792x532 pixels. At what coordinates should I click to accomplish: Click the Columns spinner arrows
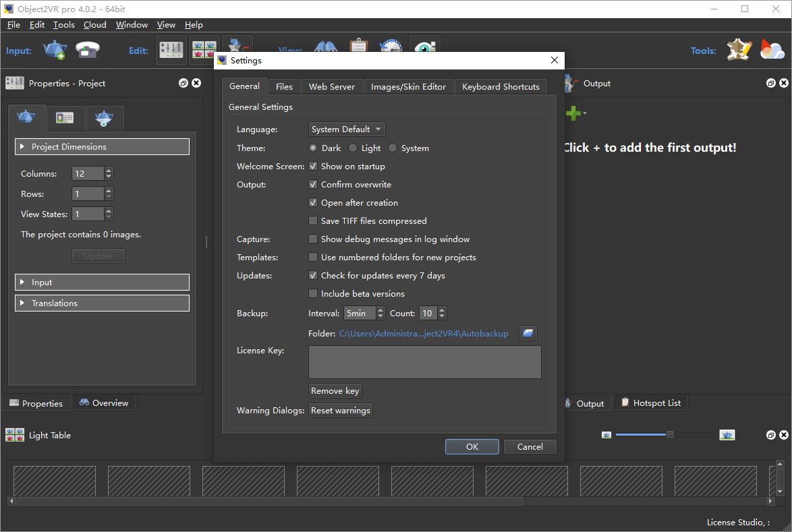coord(109,174)
